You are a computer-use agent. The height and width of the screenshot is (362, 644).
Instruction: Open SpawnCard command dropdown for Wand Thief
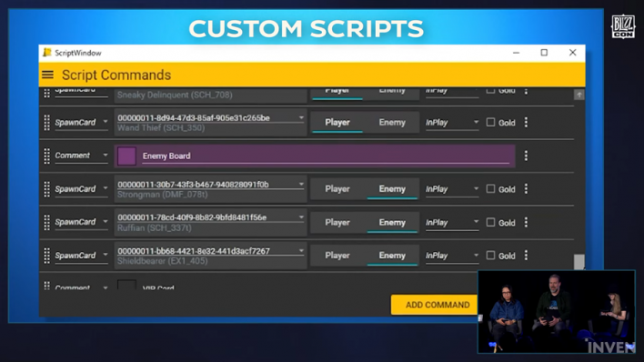point(81,123)
